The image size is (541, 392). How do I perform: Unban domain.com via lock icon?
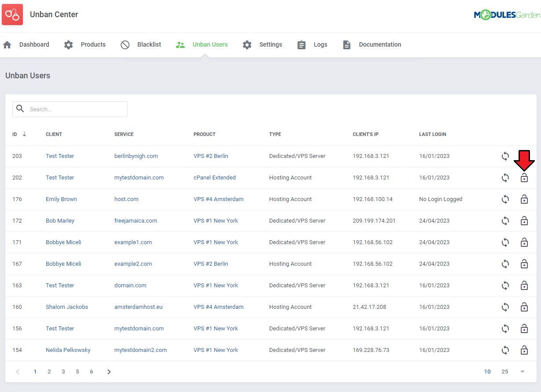point(524,286)
